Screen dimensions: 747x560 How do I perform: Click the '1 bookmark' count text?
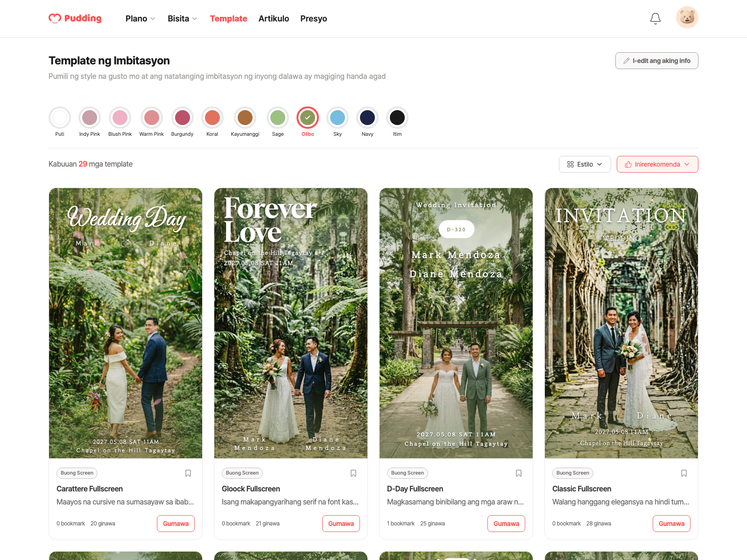tap(401, 524)
